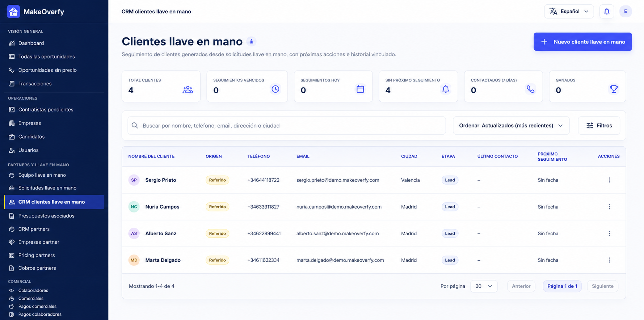644x320 pixels.
Task: Open actions menu for Marta Delgado
Action: [x=609, y=260]
